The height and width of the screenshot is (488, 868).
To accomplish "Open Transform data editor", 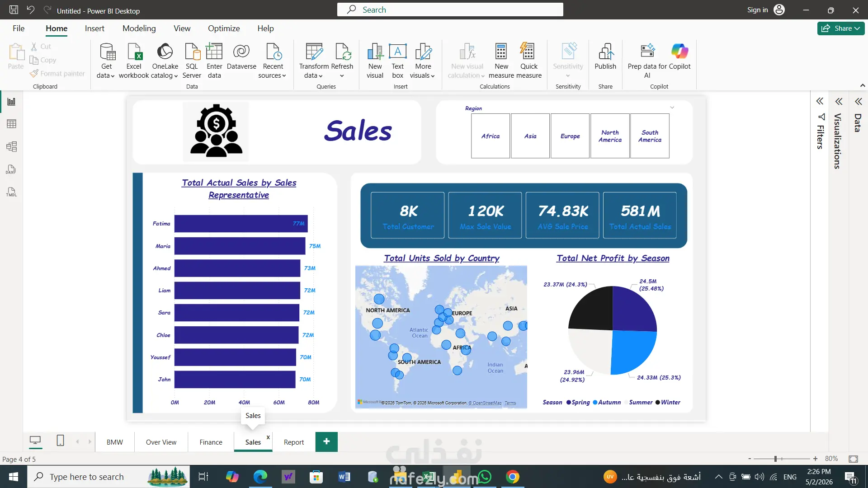I will [314, 61].
